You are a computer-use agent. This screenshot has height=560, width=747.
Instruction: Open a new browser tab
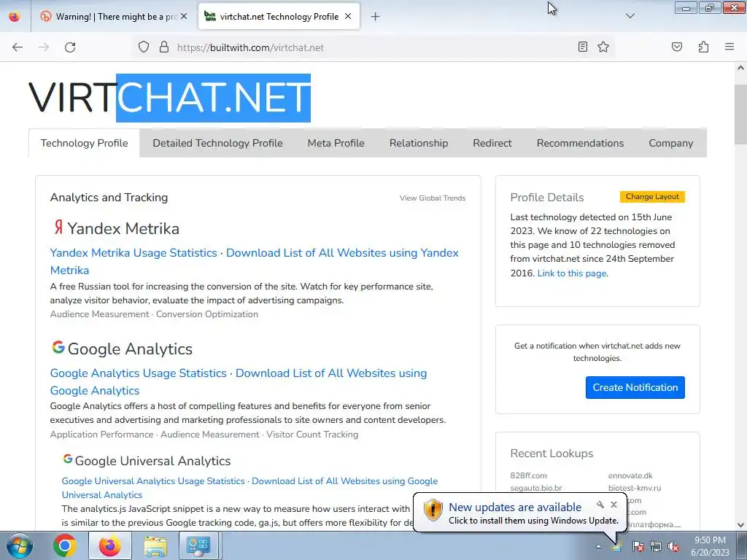pos(376,17)
